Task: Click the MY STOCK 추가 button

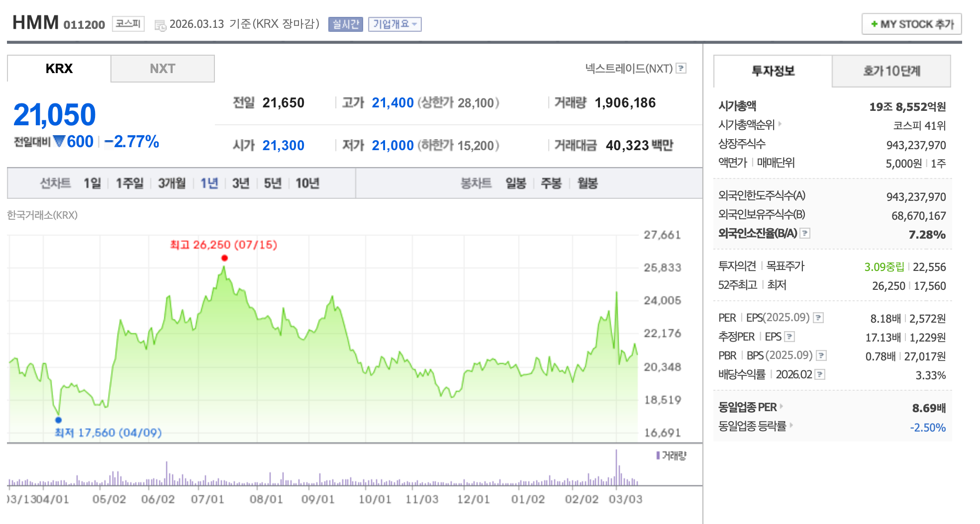Action: [x=911, y=24]
